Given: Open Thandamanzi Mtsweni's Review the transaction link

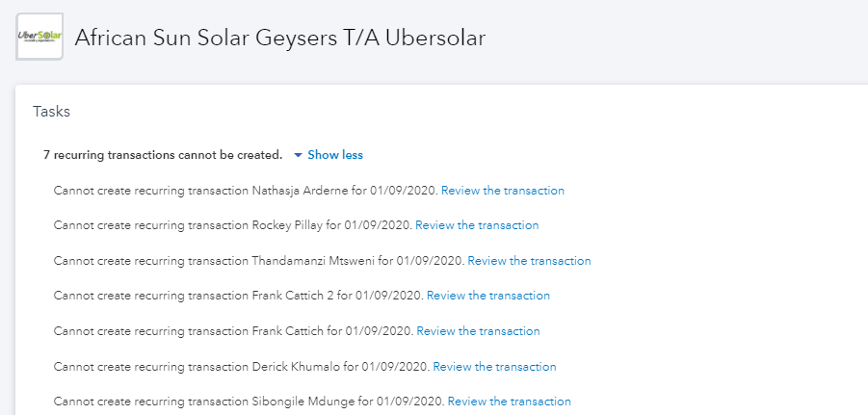Looking at the screenshot, I should (x=529, y=261).
